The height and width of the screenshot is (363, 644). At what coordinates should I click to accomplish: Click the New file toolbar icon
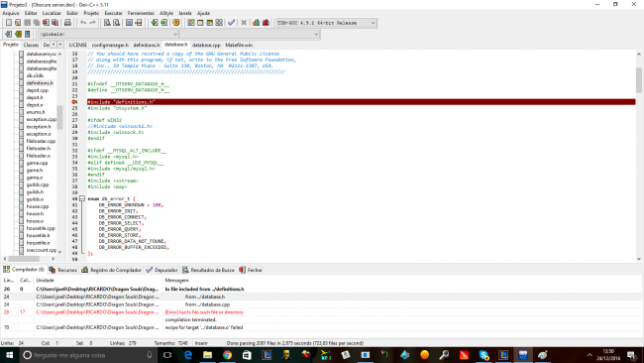(x=8, y=23)
